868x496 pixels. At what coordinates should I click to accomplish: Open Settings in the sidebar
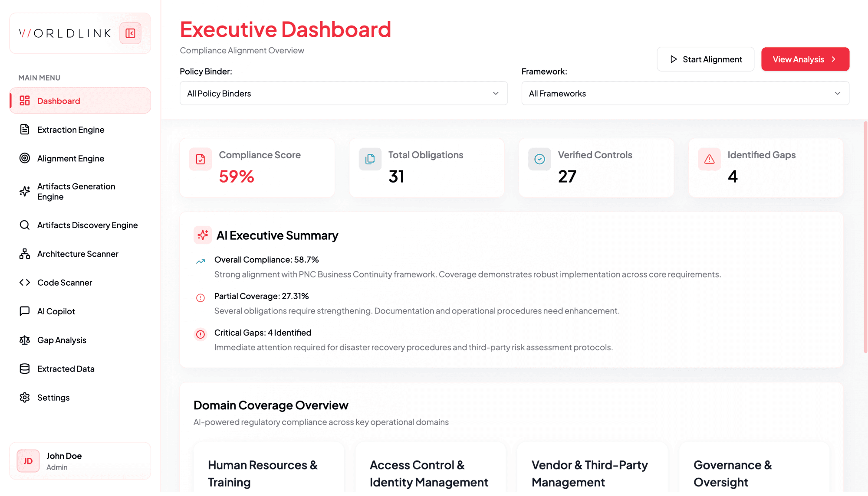click(x=53, y=398)
